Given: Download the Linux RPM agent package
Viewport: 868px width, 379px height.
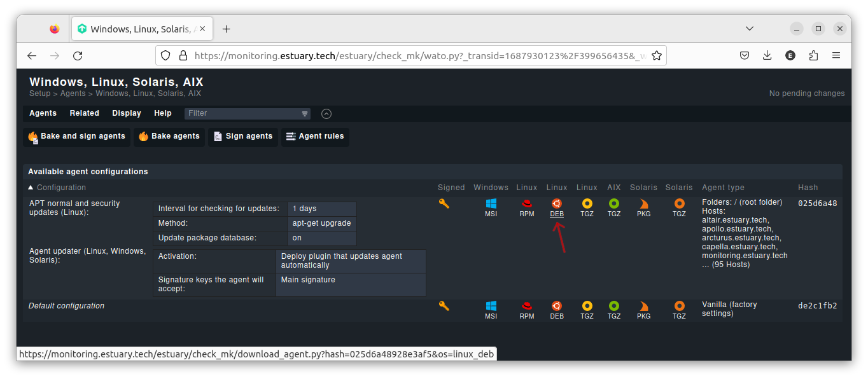Looking at the screenshot, I should pyautogui.click(x=527, y=205).
